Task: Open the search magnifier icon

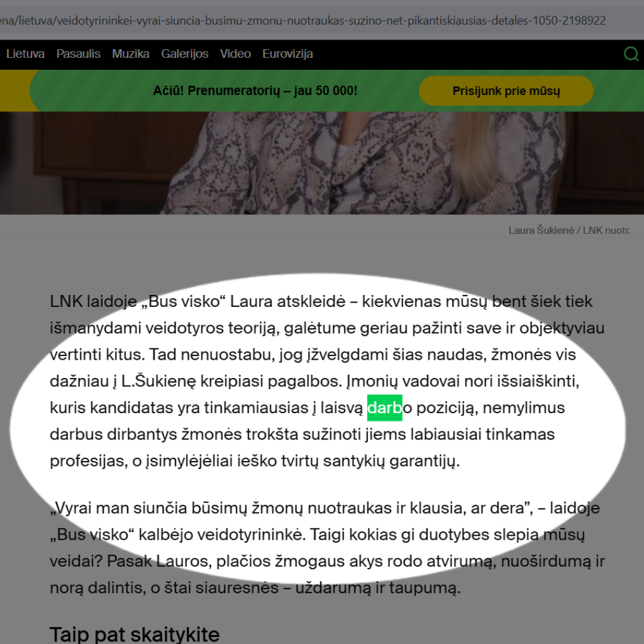Action: [x=631, y=54]
